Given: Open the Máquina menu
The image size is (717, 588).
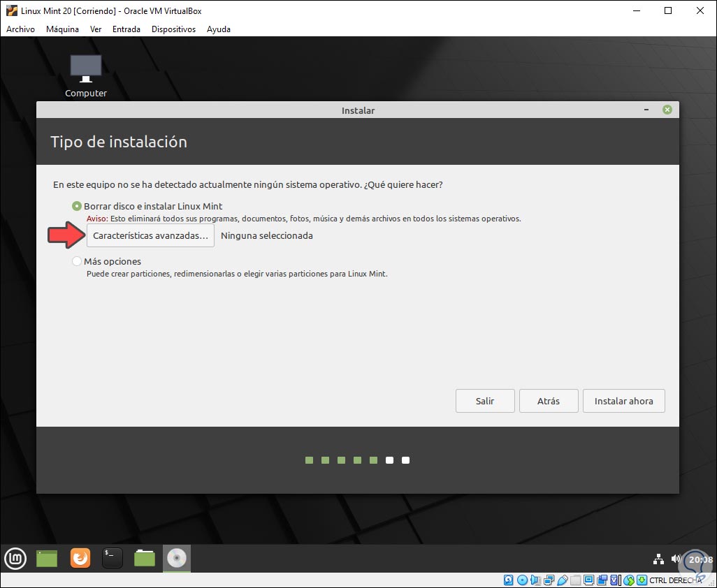Looking at the screenshot, I should click(62, 29).
